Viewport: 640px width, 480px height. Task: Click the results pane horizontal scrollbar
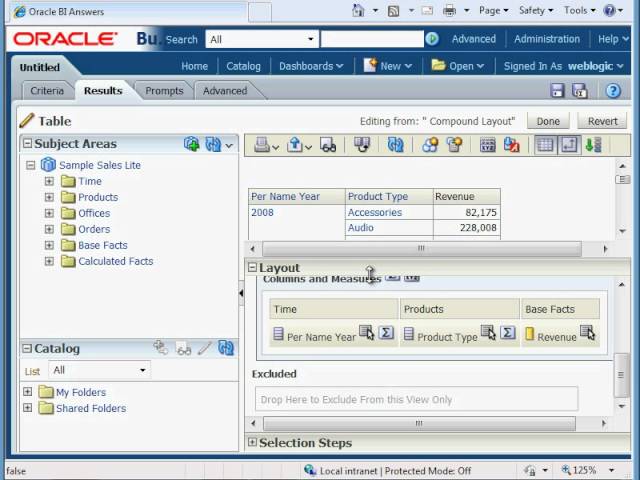422,249
